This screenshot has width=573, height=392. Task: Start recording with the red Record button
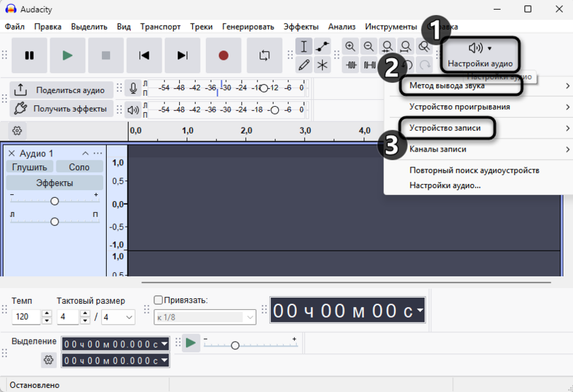[223, 56]
